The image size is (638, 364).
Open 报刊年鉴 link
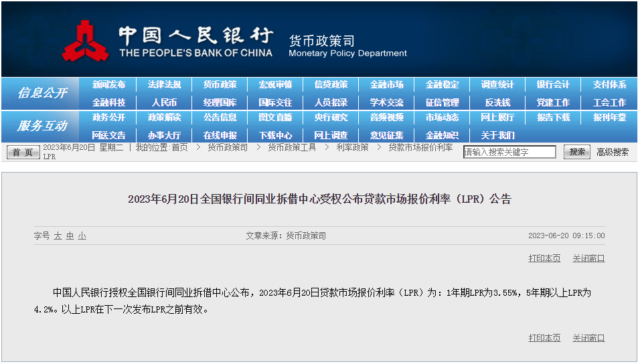[x=609, y=118]
